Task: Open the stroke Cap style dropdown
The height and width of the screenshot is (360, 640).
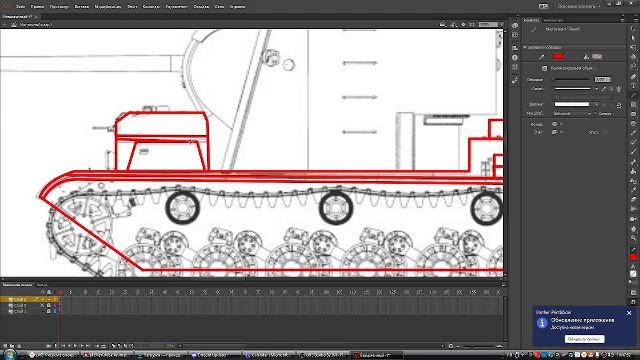Action: [558, 124]
